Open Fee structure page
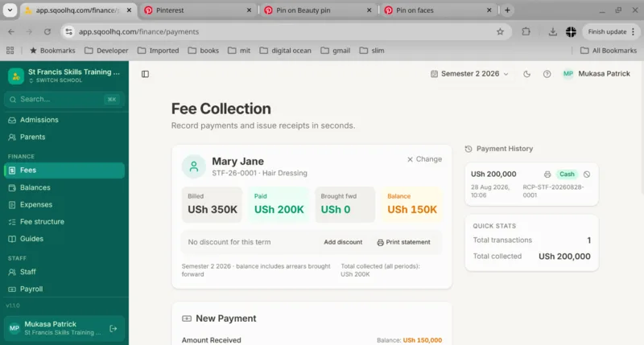 click(64, 222)
